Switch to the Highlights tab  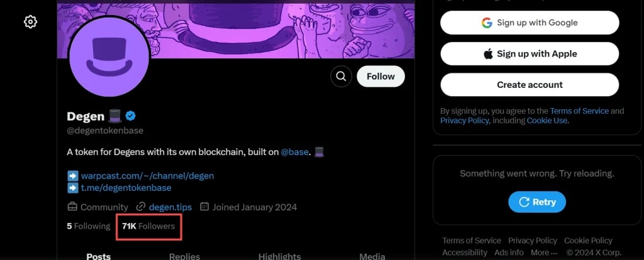279,256
